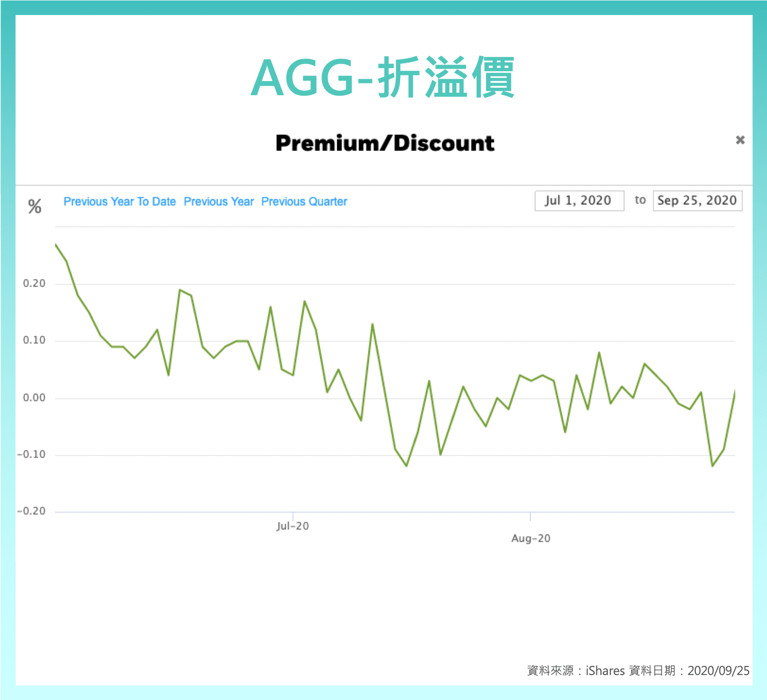Toggle the Previous Year To Date view
Viewport: 767px width, 700px height.
pyautogui.click(x=119, y=201)
